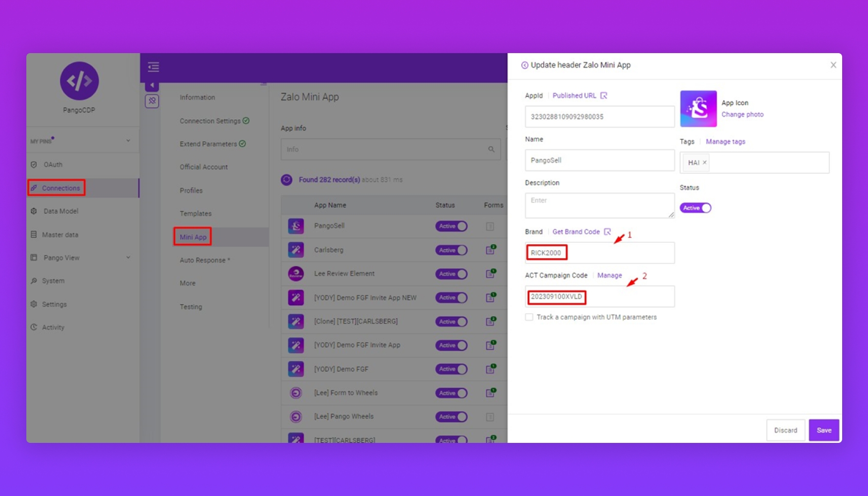
Task: Open Master data in sidebar
Action: [59, 235]
